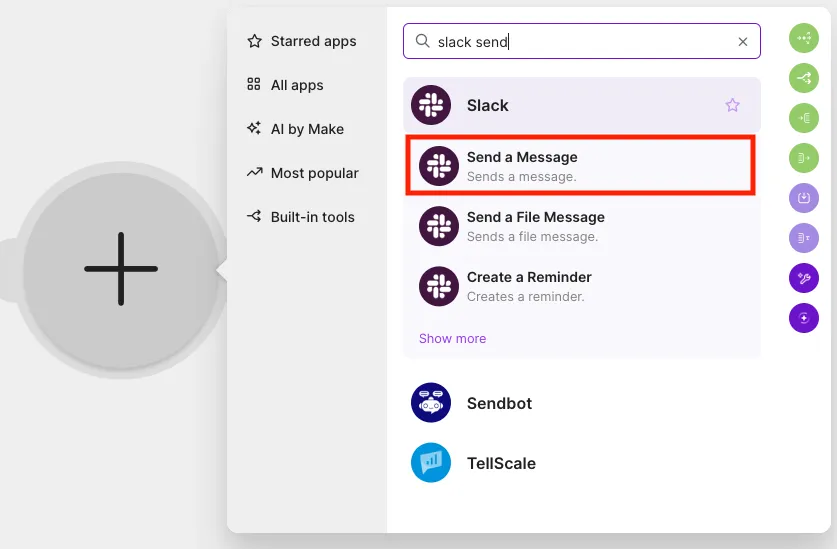
Task: Collapse the Slack app header row
Action: click(581, 105)
